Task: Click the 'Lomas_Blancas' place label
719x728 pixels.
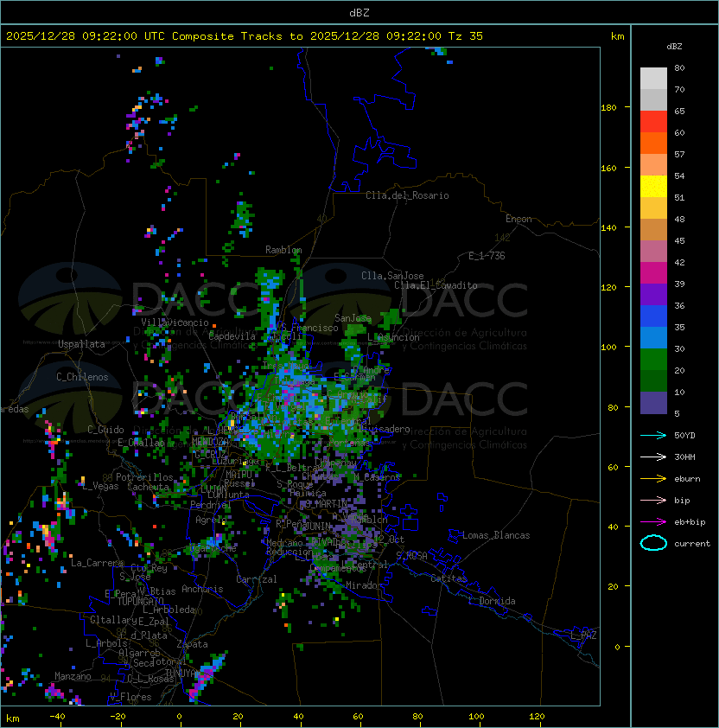Action: [496, 535]
